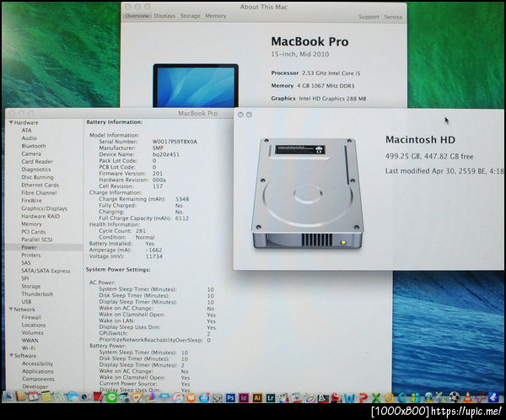Select Power in the sidebar
The height and width of the screenshot is (420, 506).
[29, 247]
